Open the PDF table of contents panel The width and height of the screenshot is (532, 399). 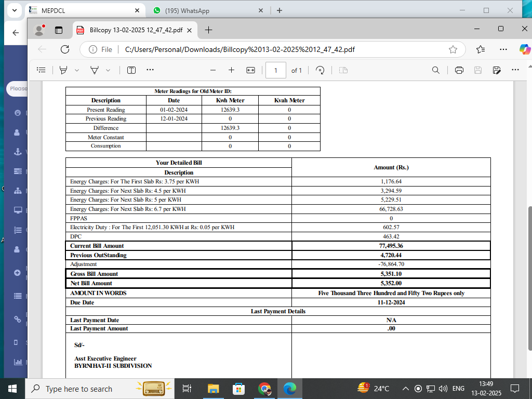[x=41, y=70]
